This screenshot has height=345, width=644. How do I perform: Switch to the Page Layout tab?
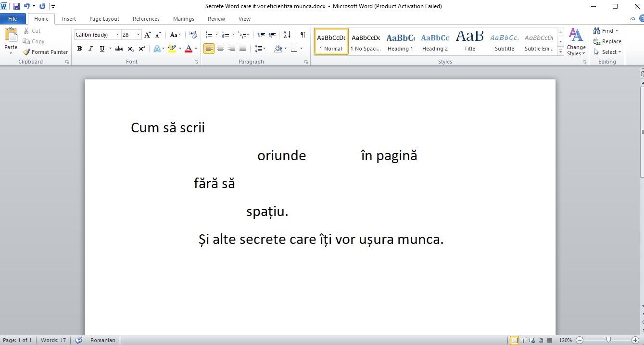tap(104, 19)
